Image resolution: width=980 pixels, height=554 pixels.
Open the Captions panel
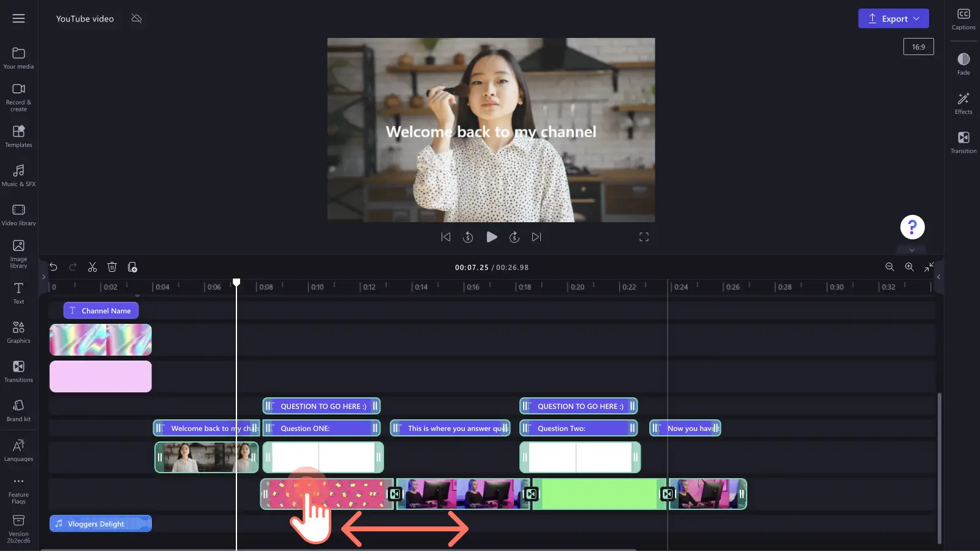point(963,19)
